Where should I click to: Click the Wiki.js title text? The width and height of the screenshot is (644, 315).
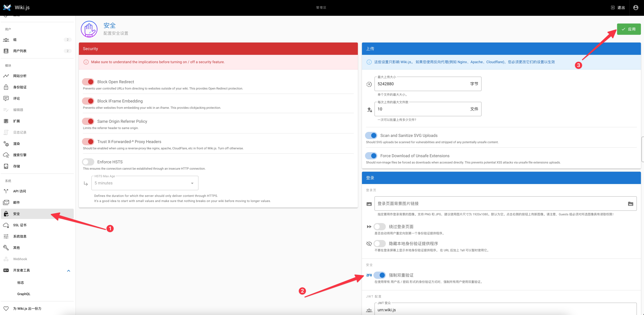click(x=22, y=7)
